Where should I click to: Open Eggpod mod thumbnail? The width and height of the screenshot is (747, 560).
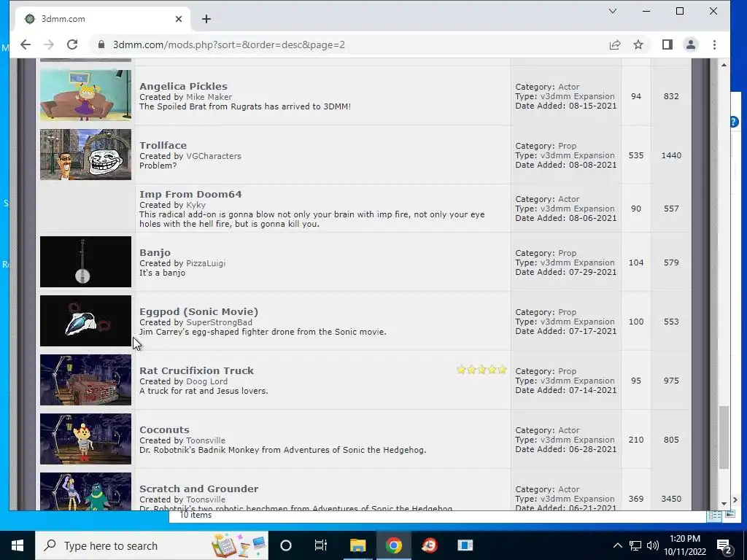(85, 321)
